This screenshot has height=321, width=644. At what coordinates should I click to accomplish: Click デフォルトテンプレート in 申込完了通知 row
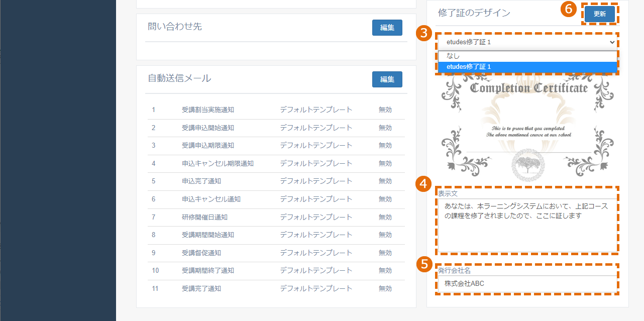coord(316,181)
